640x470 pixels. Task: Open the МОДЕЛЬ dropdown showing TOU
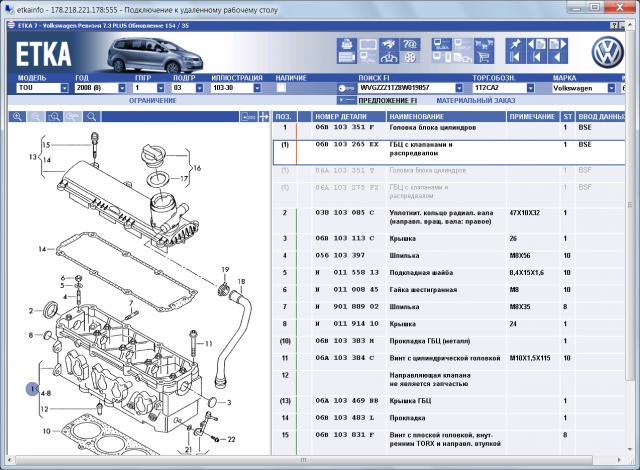point(64,88)
